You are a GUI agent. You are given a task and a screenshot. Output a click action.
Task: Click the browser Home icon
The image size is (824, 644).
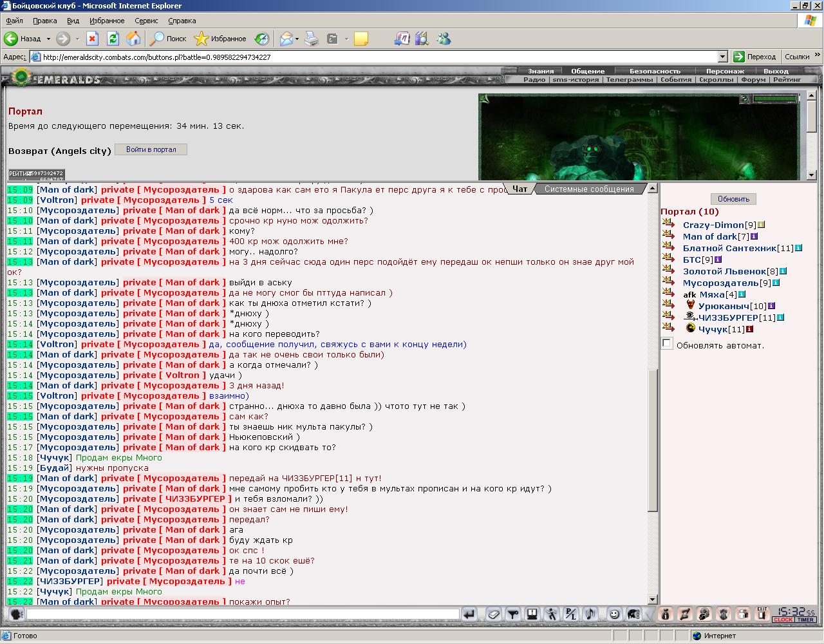coord(134,39)
